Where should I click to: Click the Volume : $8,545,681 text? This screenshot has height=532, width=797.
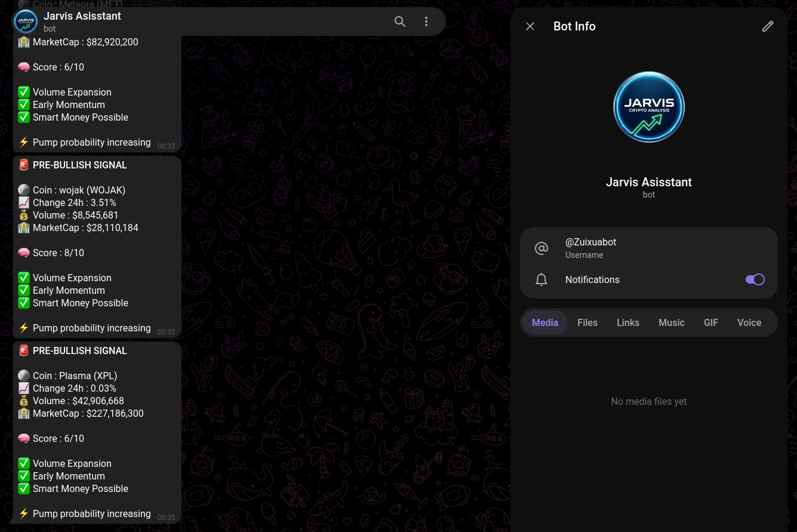76,215
